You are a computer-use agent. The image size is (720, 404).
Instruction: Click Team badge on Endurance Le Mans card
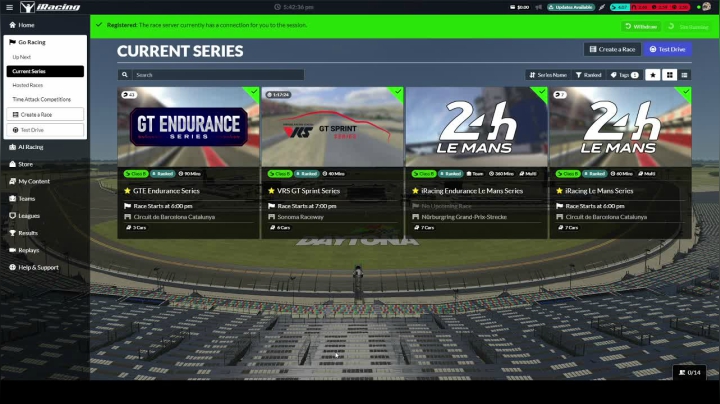coord(475,174)
